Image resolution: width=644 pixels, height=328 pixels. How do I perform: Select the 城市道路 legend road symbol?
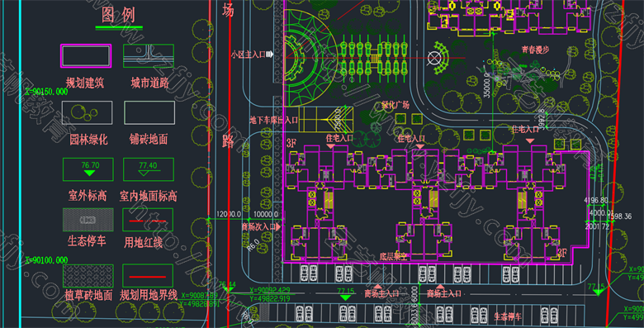pyautogui.click(x=149, y=55)
